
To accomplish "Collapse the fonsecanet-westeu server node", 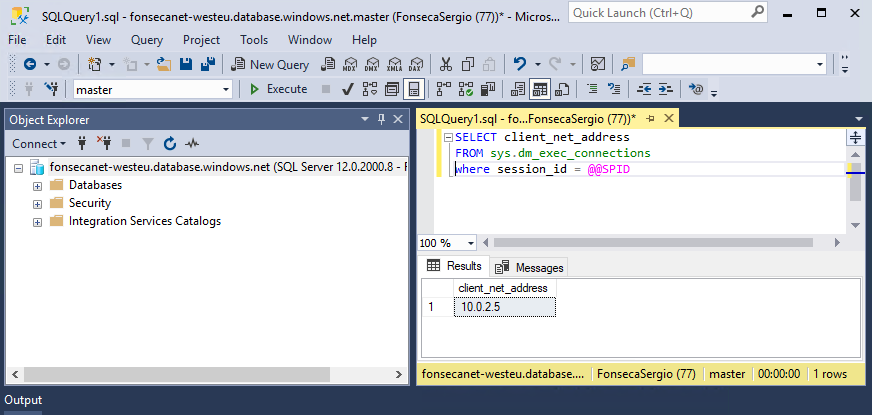I will [19, 167].
